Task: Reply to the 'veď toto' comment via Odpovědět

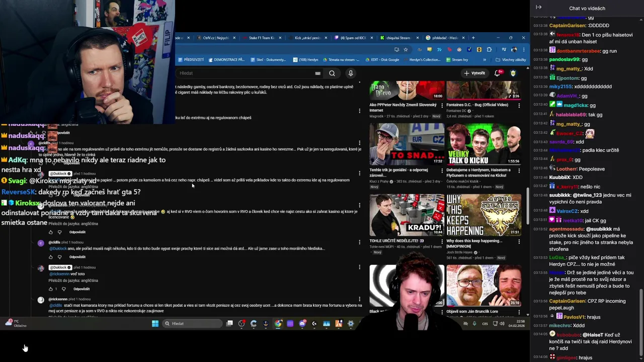Action: (82, 289)
